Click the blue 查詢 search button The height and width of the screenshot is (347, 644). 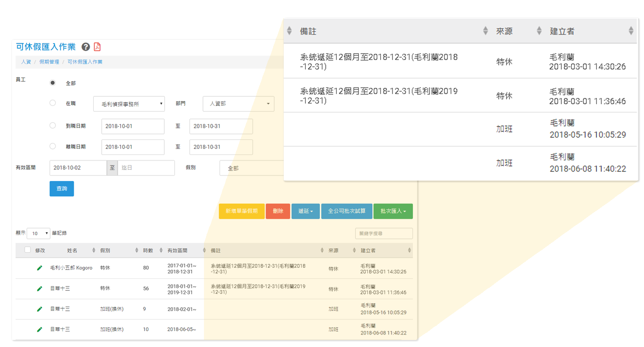[x=61, y=189]
